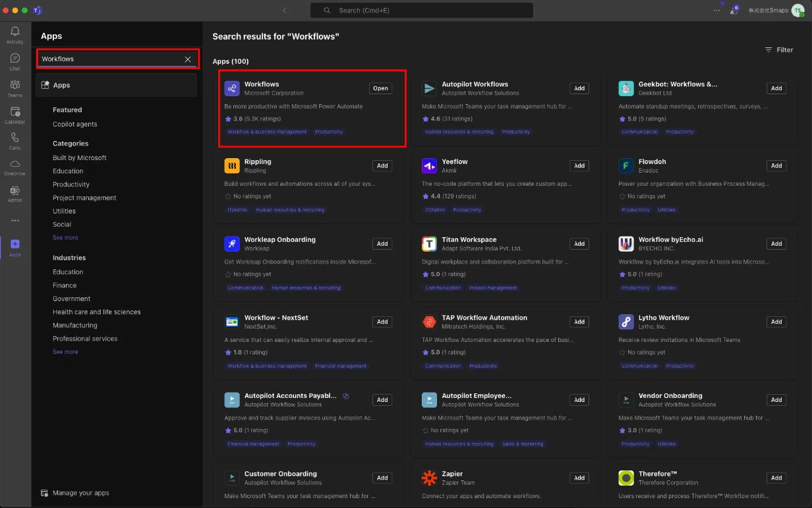The width and height of the screenshot is (812, 508).
Task: Add the Zapier app
Action: pyautogui.click(x=579, y=478)
